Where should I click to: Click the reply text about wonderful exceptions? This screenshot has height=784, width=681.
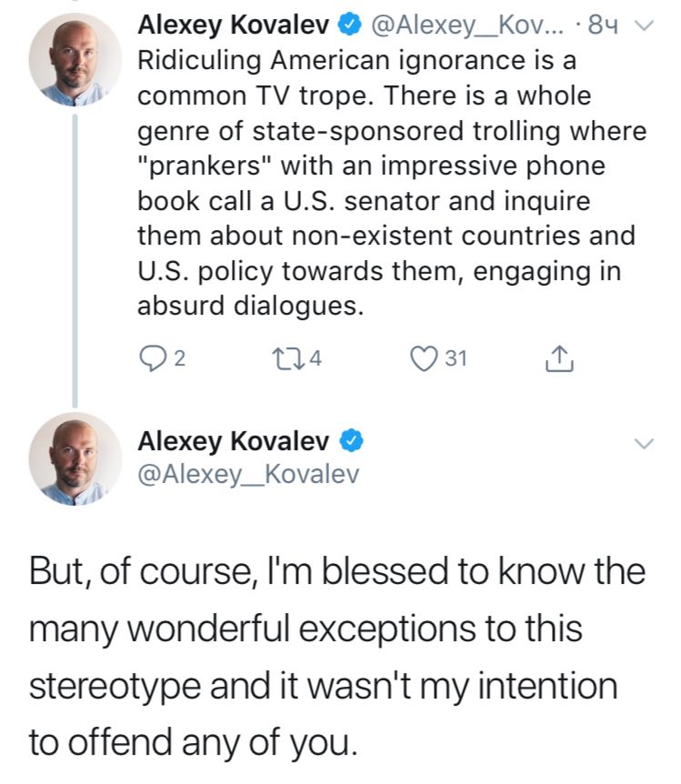337,657
